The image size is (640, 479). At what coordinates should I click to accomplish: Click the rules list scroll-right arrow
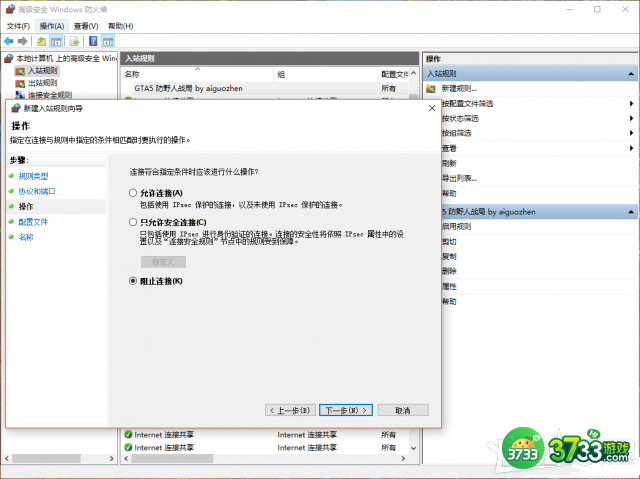403,459
